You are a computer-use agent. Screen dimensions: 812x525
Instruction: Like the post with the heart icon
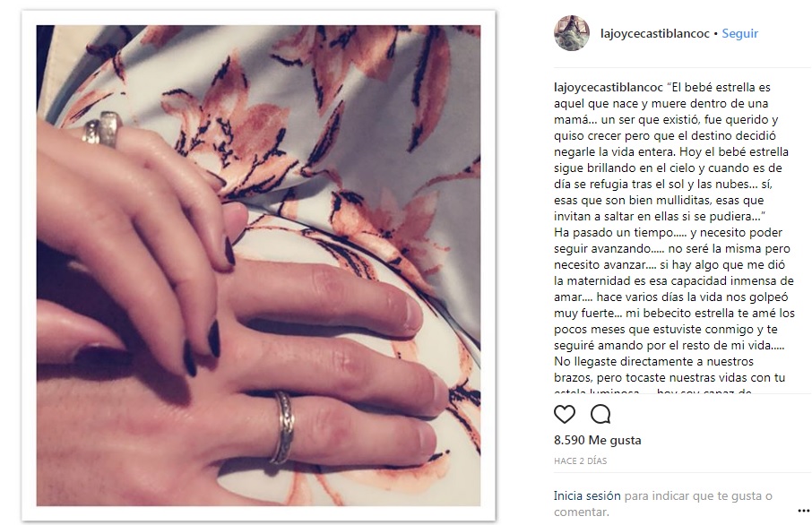pyautogui.click(x=565, y=414)
